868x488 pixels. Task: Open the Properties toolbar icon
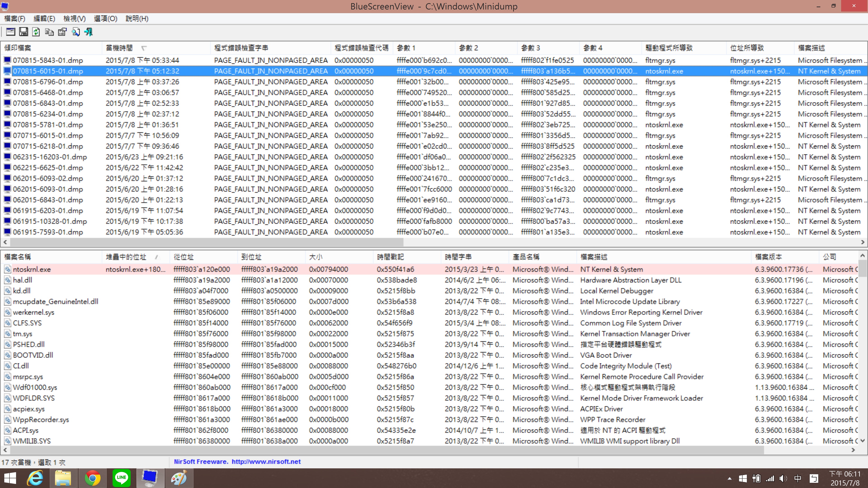62,32
